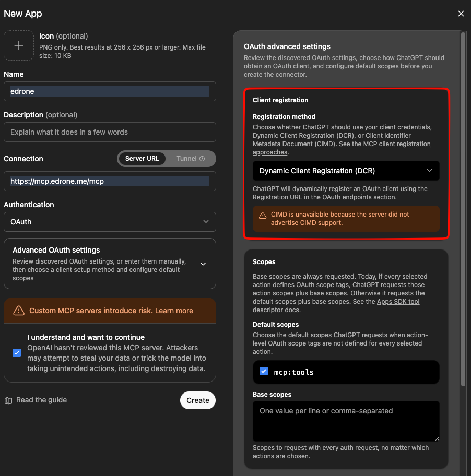Expand the Advanced OAuth settings section
The width and height of the screenshot is (471, 476).
(110, 264)
